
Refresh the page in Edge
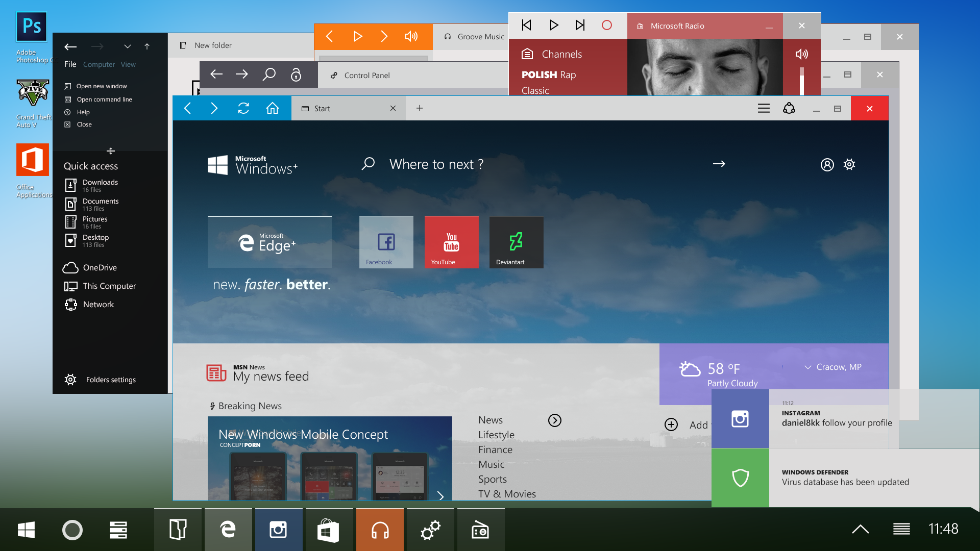tap(243, 108)
